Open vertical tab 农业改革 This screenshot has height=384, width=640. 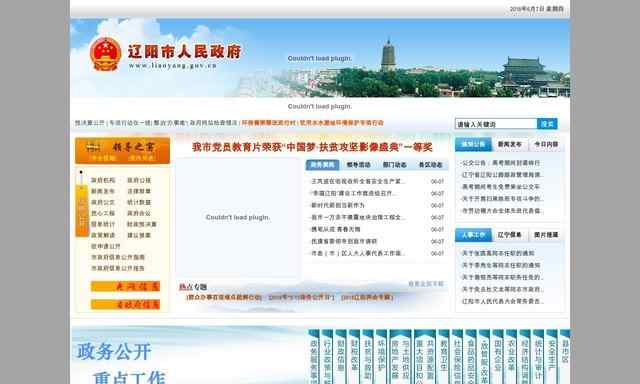[x=511, y=357]
